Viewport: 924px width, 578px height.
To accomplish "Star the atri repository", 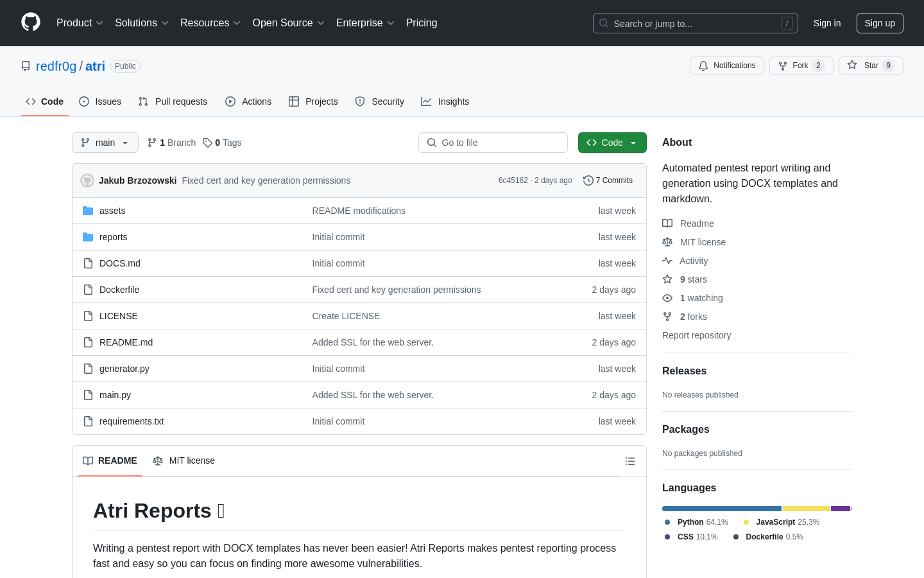I will tap(871, 66).
